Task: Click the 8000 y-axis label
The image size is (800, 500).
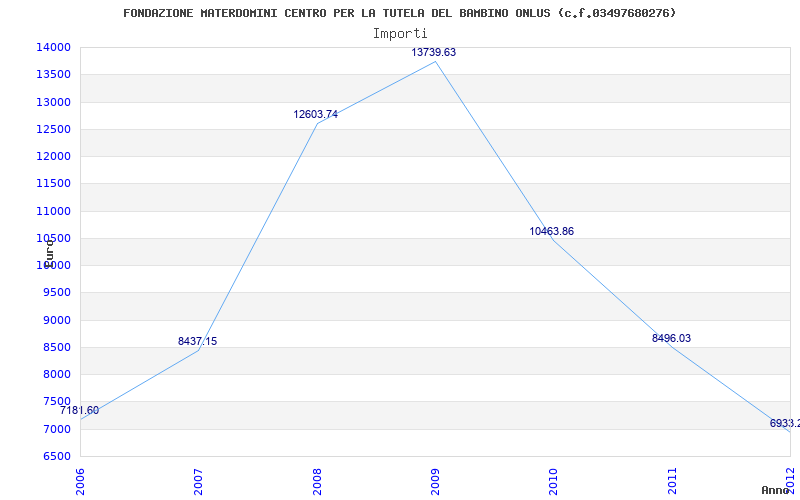Action: [56, 375]
